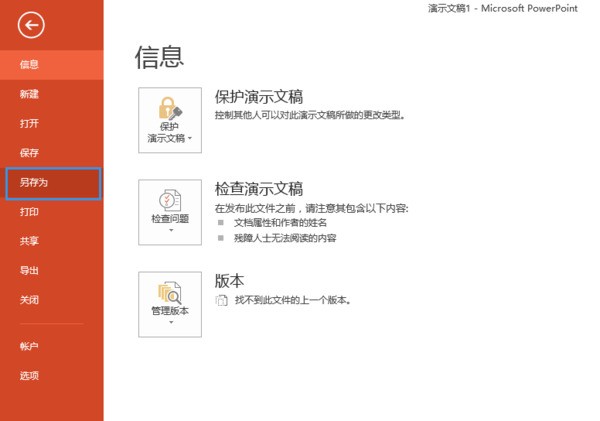The width and height of the screenshot is (600, 421).
Task: Open the 检查问题 dropdown arrow
Action: [169, 231]
